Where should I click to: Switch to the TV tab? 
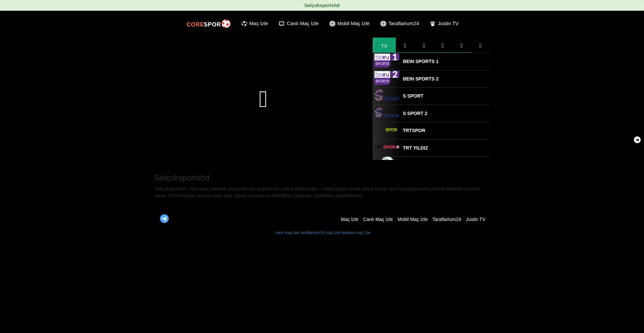click(384, 46)
